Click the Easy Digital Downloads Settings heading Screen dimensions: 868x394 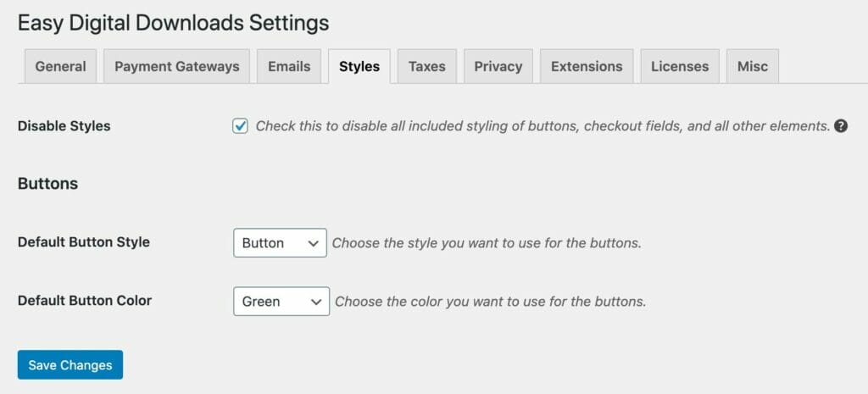click(x=173, y=23)
